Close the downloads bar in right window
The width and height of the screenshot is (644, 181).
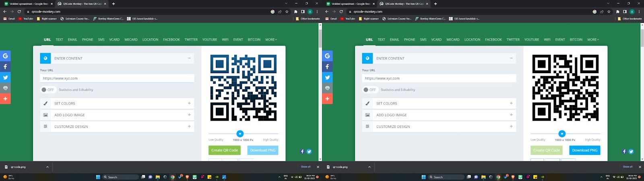[640, 167]
